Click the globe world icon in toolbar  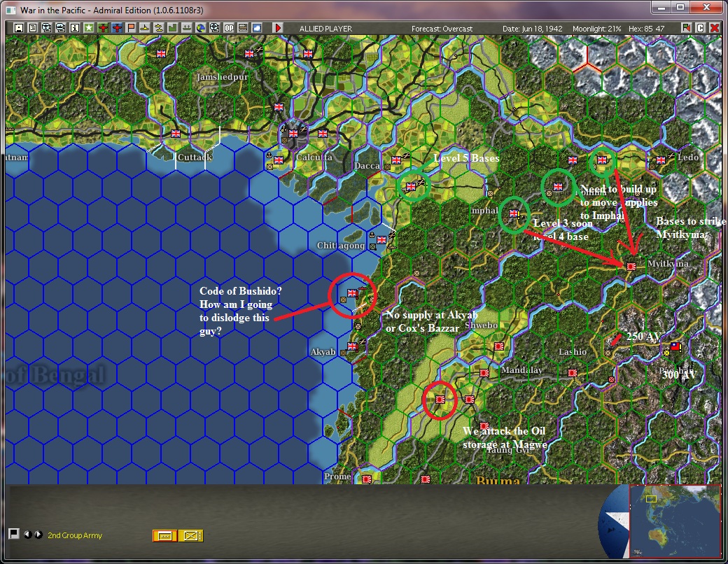coord(201,28)
